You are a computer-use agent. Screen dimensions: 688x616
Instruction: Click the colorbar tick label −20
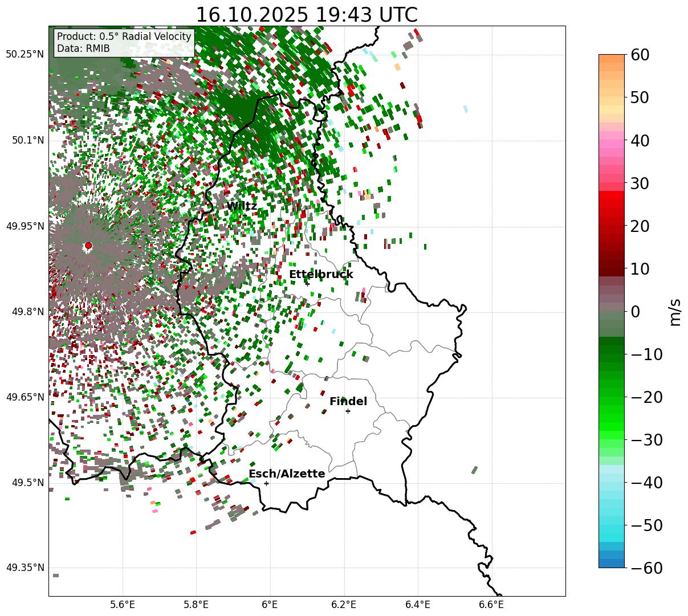(646, 397)
